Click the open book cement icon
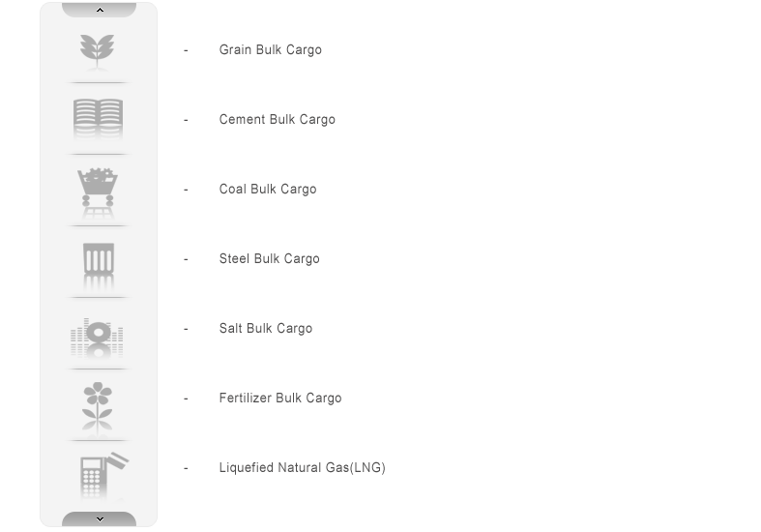Image resolution: width=761 pixels, height=532 pixels. pos(98,118)
